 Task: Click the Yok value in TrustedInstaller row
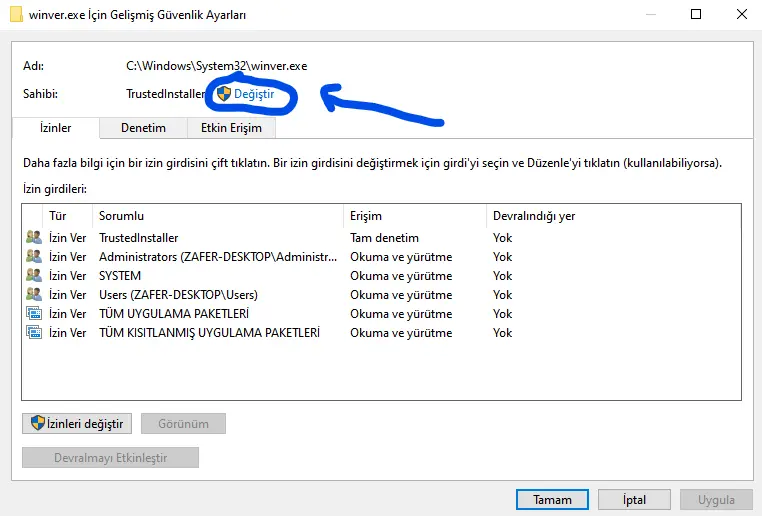(502, 238)
